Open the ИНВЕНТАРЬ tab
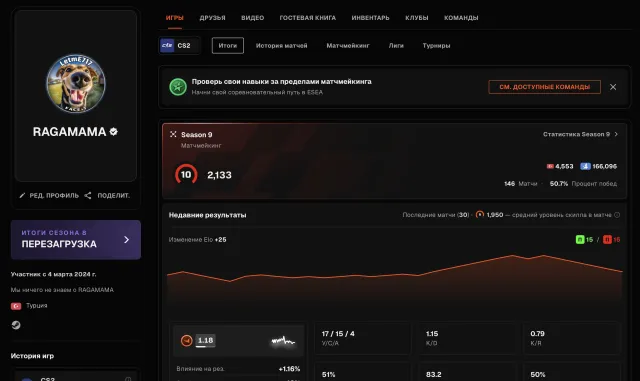This screenshot has height=381, width=640. pos(370,18)
